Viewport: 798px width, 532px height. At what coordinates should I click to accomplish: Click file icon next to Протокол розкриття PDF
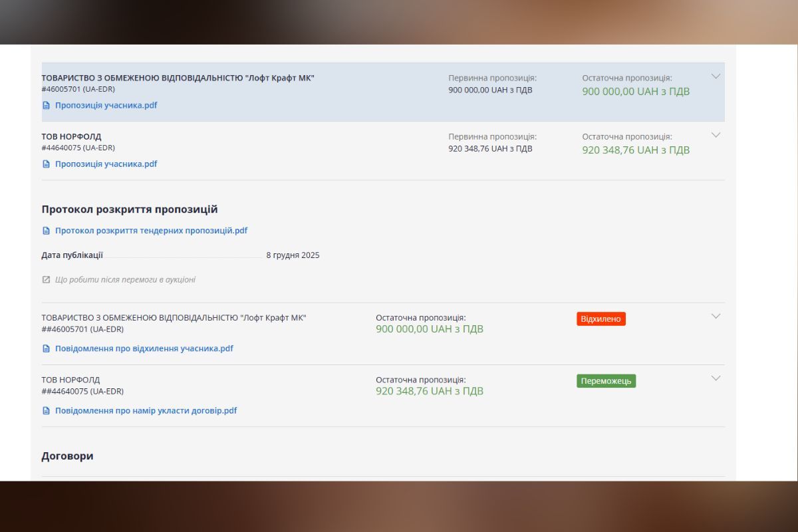pos(46,231)
